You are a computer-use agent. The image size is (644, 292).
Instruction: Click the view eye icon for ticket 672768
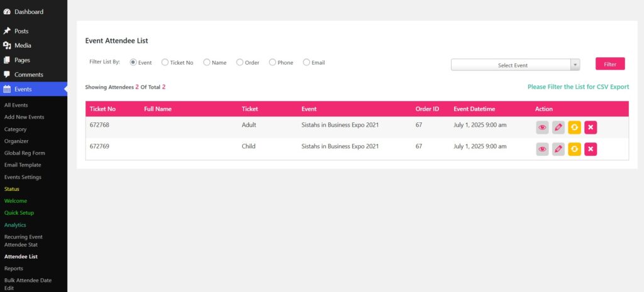[542, 127]
